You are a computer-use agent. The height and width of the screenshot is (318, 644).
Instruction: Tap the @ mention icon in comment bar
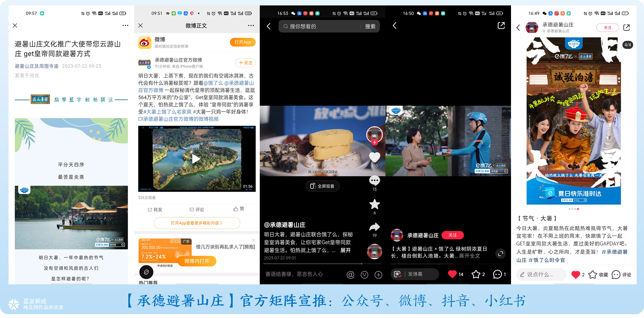coord(350,275)
